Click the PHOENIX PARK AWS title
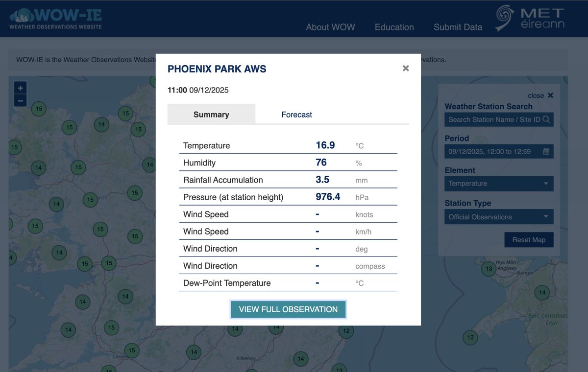Image resolution: width=588 pixels, height=372 pixels. (x=217, y=69)
